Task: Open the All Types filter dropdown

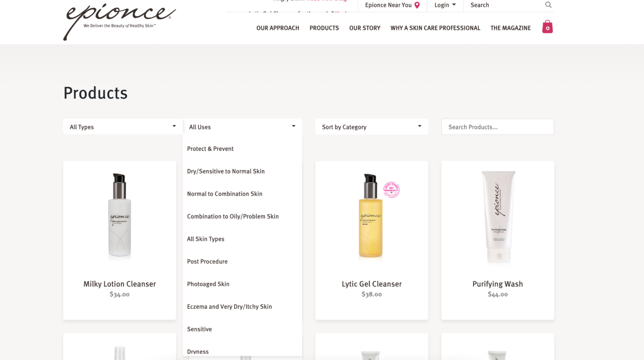Action: coord(122,127)
